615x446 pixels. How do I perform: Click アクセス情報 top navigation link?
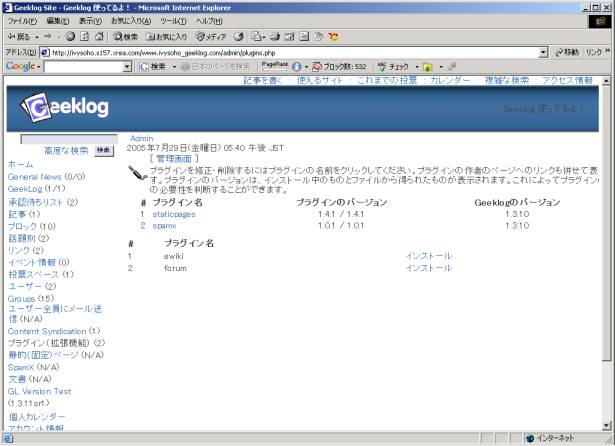coord(567,80)
